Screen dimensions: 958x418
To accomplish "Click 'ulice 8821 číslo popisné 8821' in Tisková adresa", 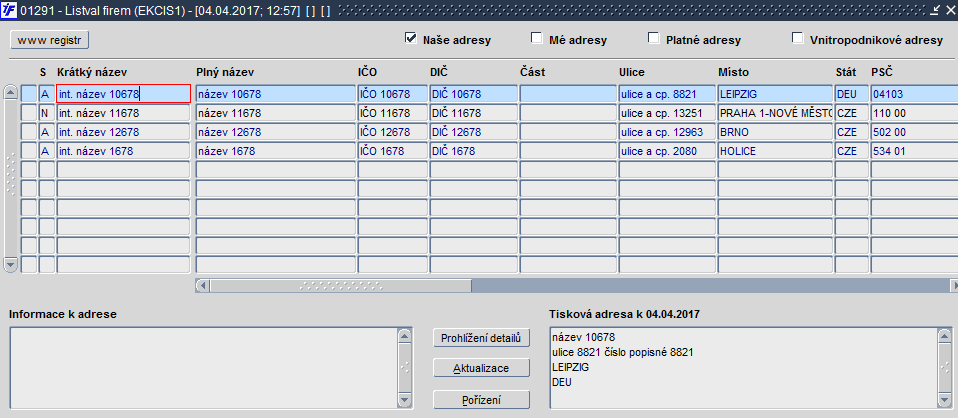I will click(623, 353).
